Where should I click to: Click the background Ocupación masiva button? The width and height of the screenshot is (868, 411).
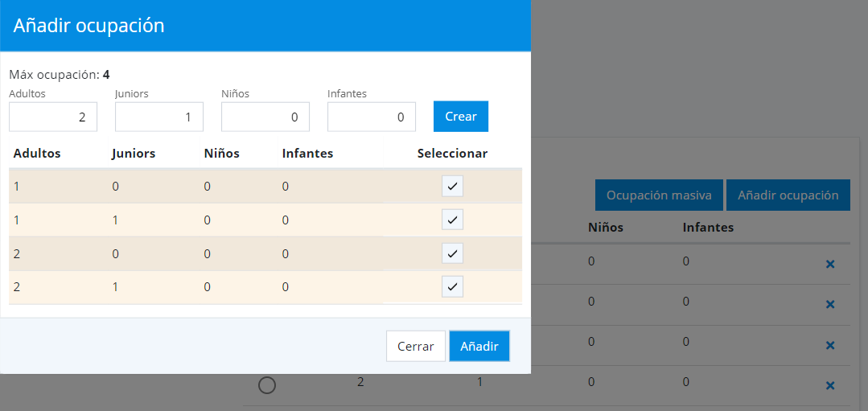click(x=659, y=195)
